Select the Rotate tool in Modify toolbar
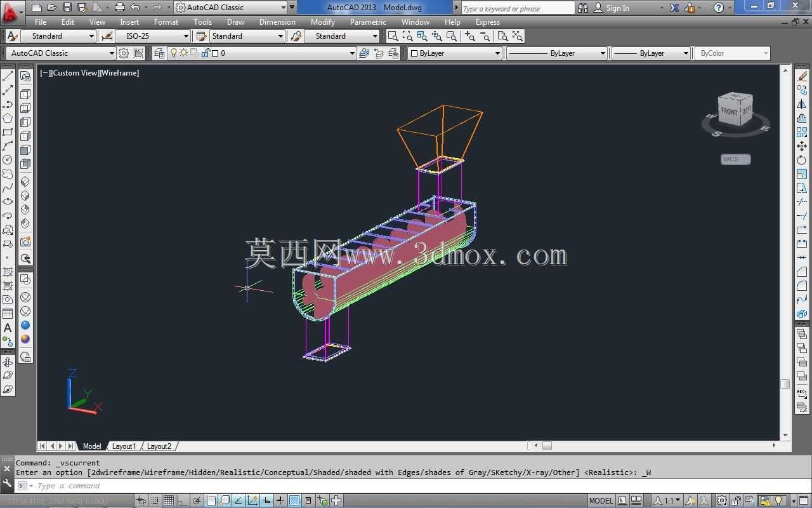This screenshot has width=812, height=508. pos(802,160)
